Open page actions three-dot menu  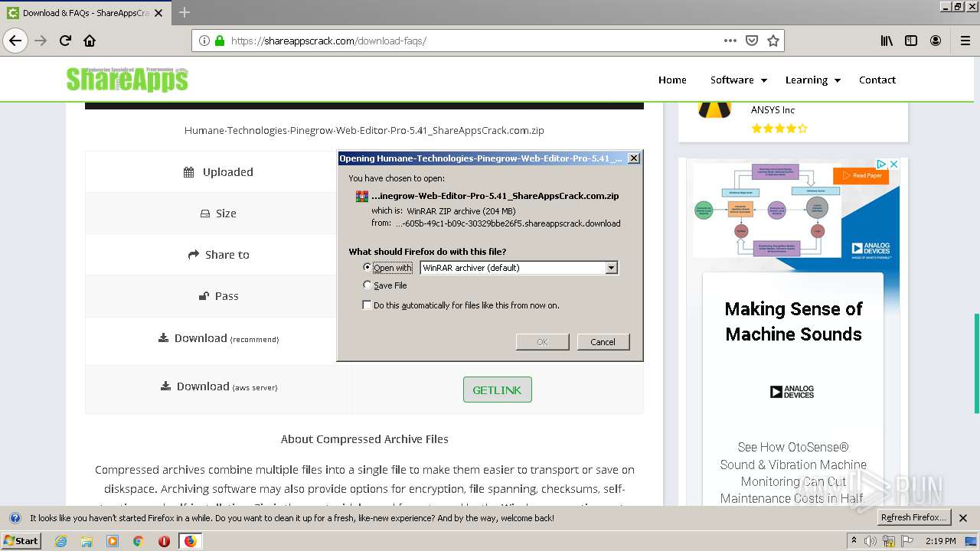pyautogui.click(x=730, y=41)
